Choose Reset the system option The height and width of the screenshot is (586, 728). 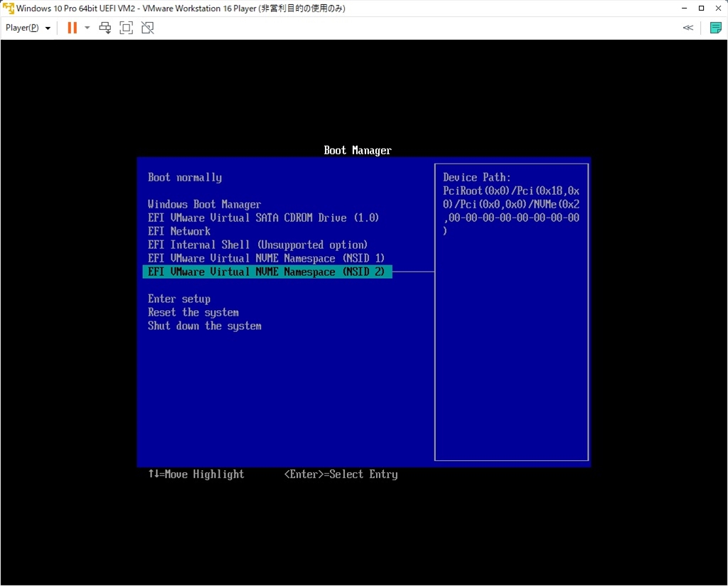pos(193,312)
